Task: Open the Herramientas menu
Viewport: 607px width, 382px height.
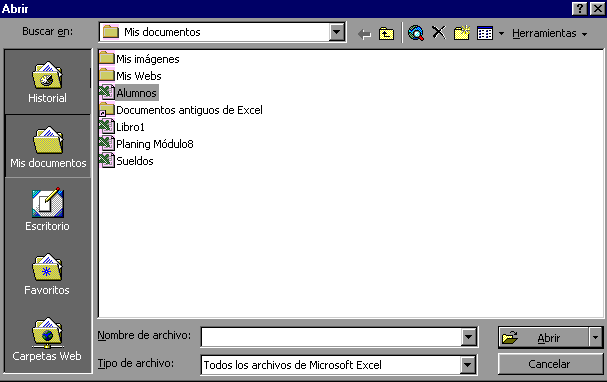Action: click(x=549, y=33)
